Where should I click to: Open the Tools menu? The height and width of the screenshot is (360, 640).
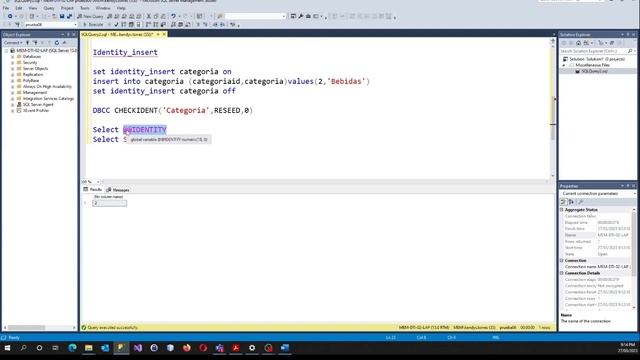coord(84,8)
